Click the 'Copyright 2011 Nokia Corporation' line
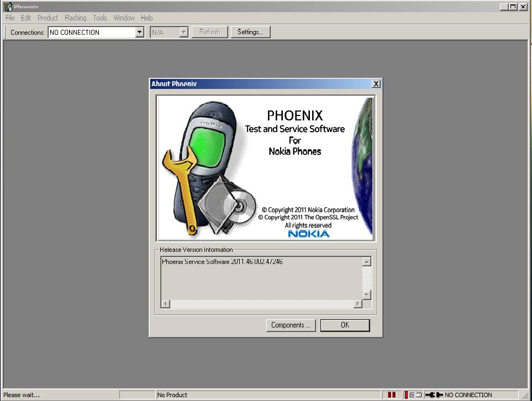Viewport: 532px width, 401px height. pyautogui.click(x=308, y=210)
